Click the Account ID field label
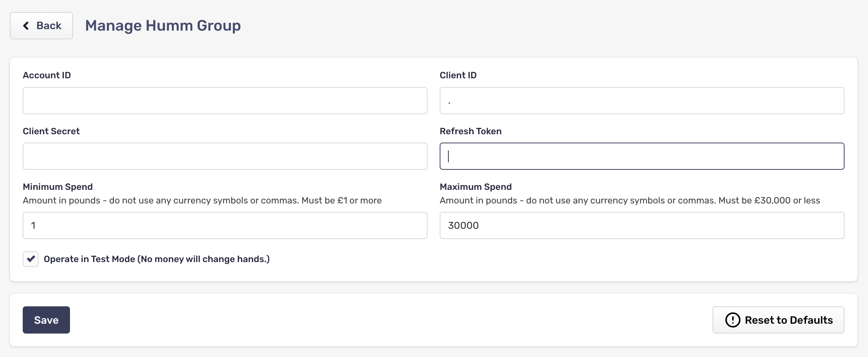 (47, 75)
